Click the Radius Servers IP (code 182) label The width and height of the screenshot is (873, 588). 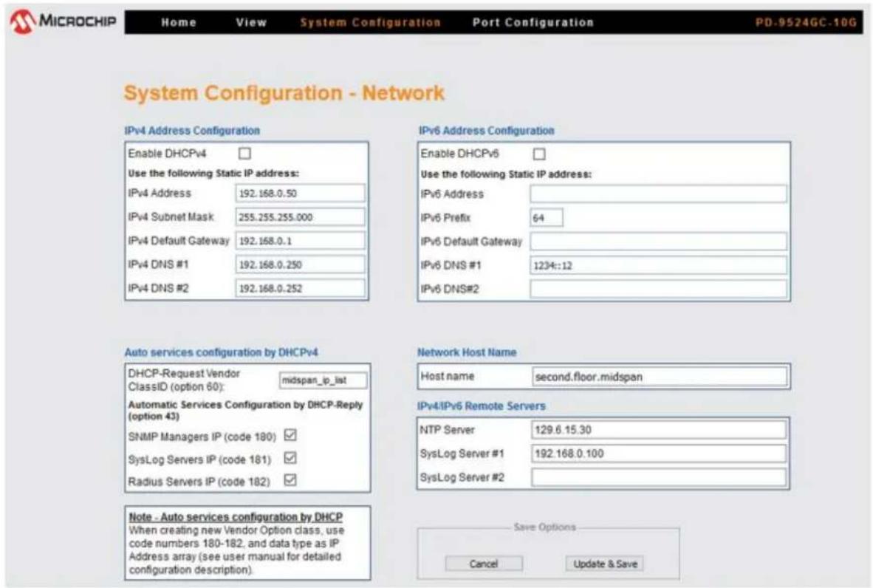[199, 482]
